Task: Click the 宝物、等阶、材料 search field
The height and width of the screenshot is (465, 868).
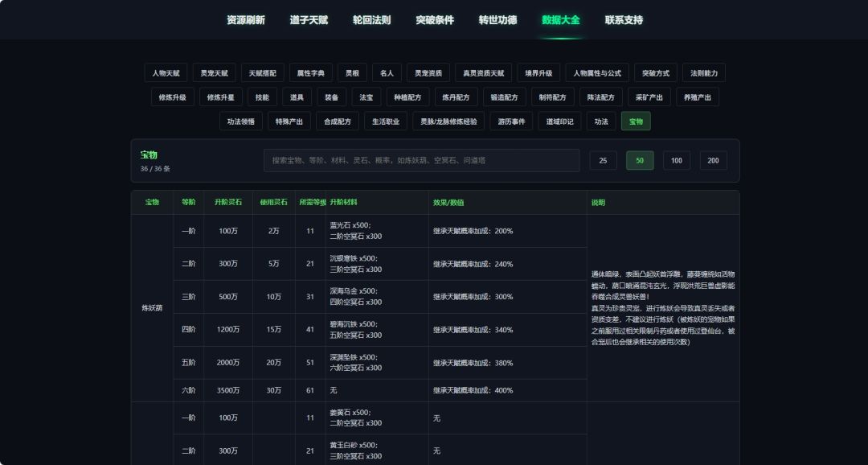Action: pos(421,160)
